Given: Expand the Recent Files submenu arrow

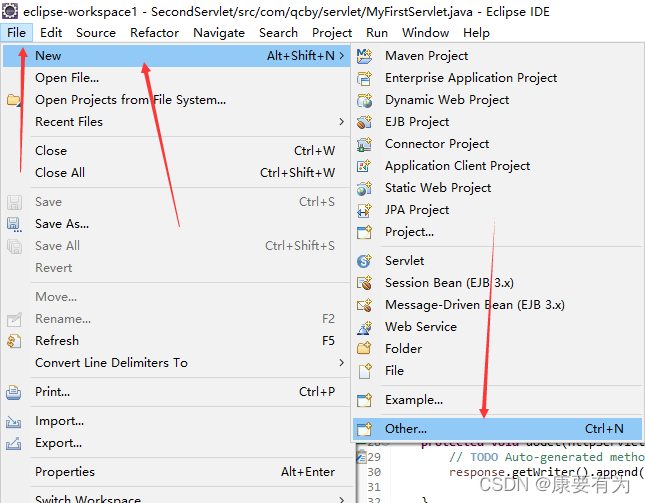Looking at the screenshot, I should pyautogui.click(x=342, y=122).
